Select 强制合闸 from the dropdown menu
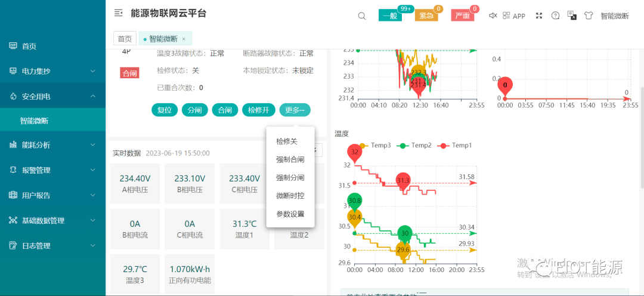Viewport: 644px width, 296px height. pyautogui.click(x=290, y=159)
